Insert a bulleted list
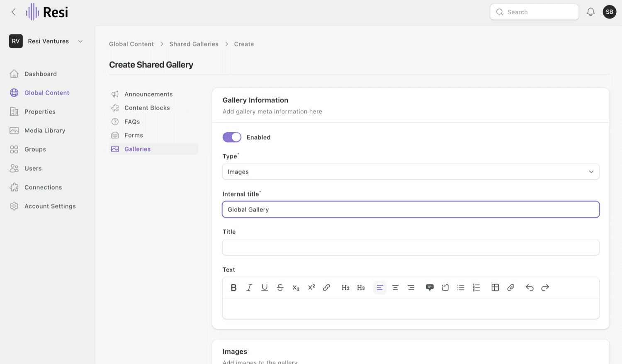622x364 pixels. tap(461, 288)
